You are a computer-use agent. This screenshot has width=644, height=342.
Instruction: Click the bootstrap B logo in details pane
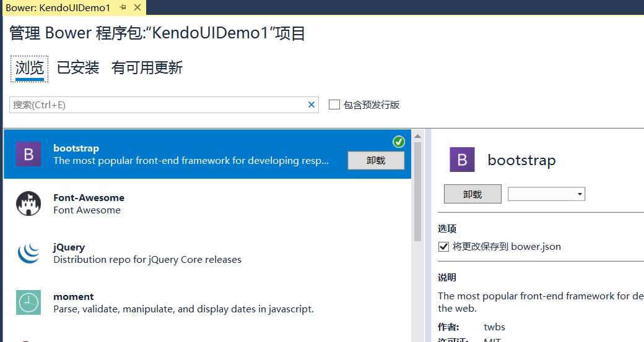pos(462,160)
